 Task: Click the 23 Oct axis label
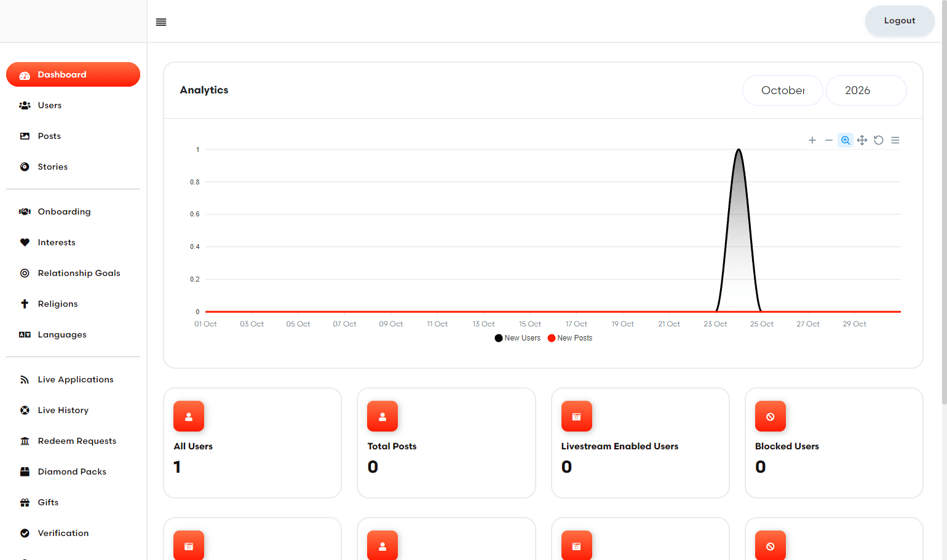tap(715, 324)
